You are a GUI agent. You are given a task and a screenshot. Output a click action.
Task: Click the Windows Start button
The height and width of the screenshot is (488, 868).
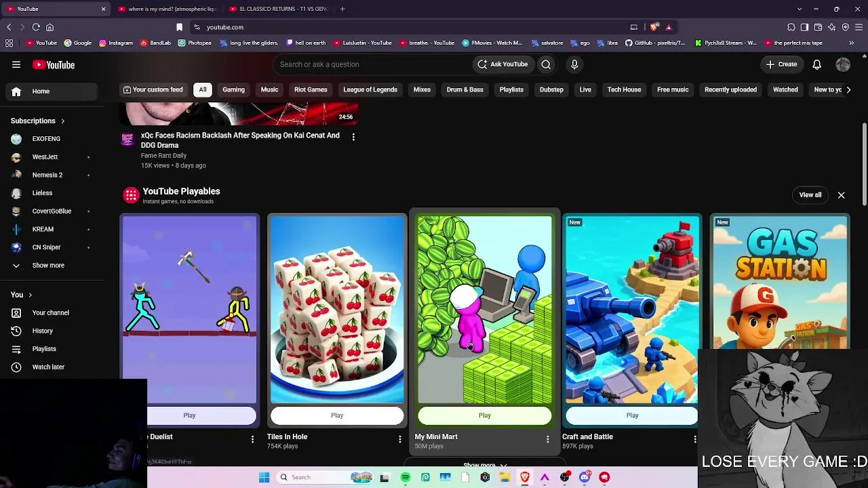264,477
